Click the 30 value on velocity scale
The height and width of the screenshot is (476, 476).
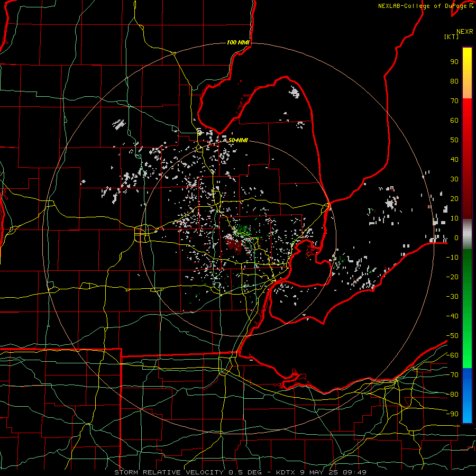pyautogui.click(x=454, y=179)
